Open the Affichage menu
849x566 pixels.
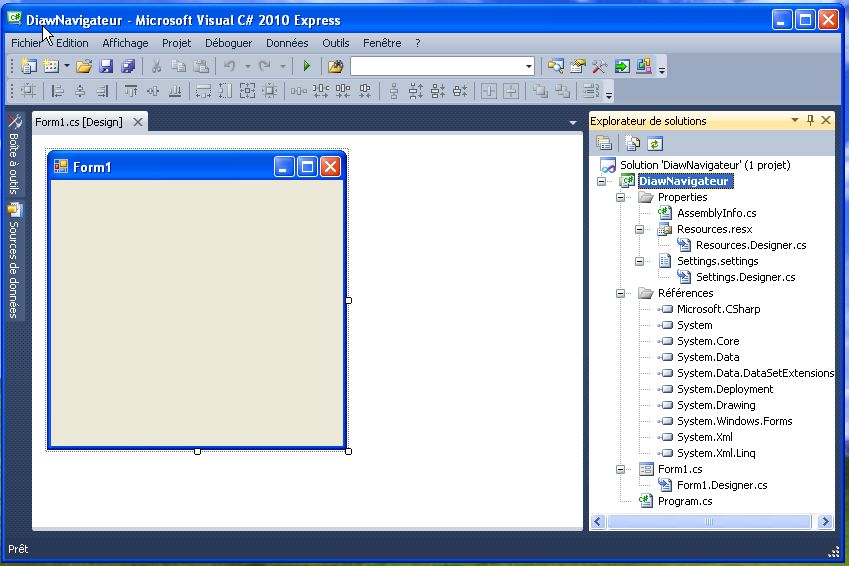[x=125, y=43]
